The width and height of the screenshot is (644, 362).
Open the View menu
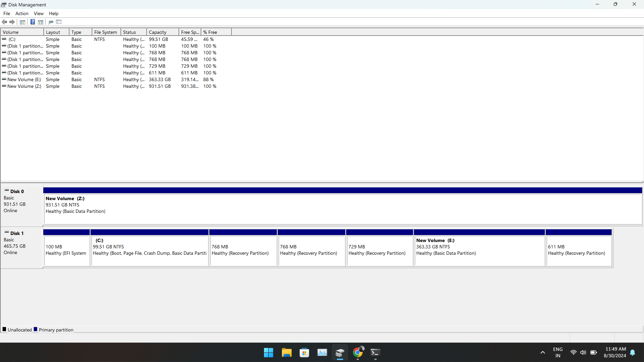[38, 13]
